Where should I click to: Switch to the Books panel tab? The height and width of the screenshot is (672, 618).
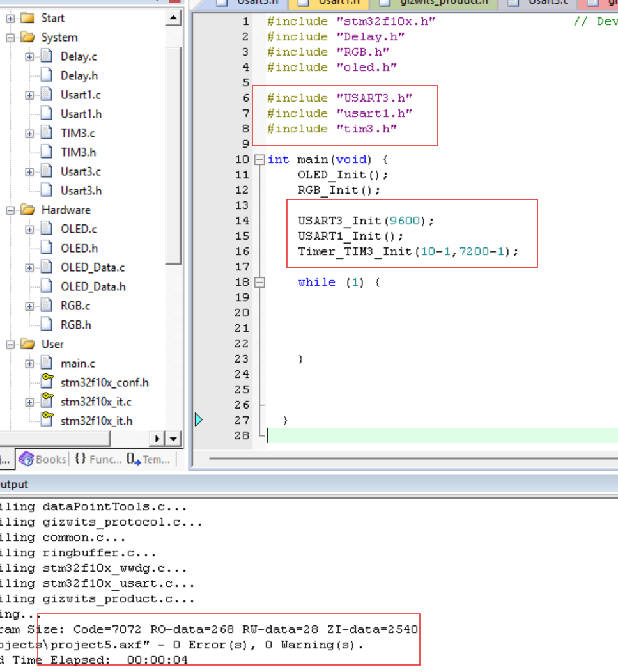[42, 459]
